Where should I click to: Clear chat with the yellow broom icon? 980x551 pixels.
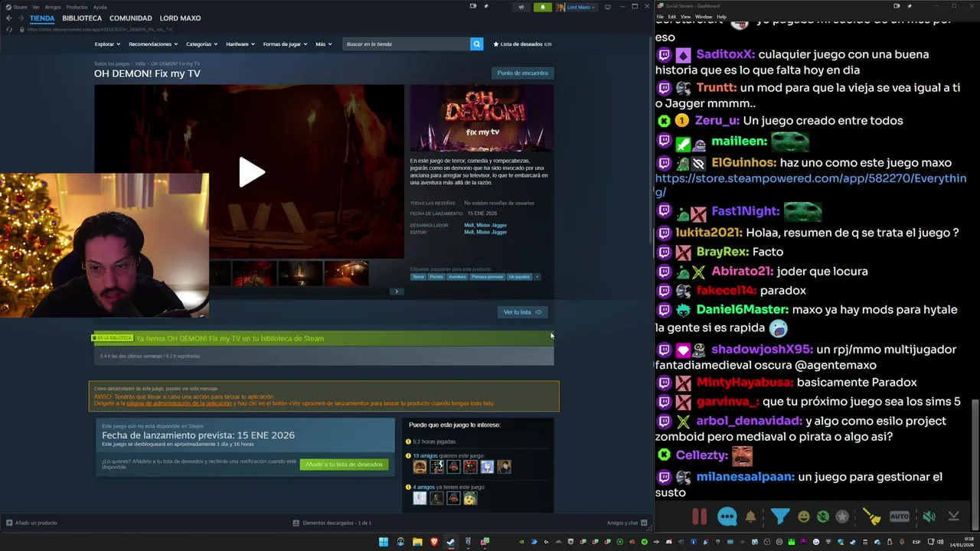point(871,517)
